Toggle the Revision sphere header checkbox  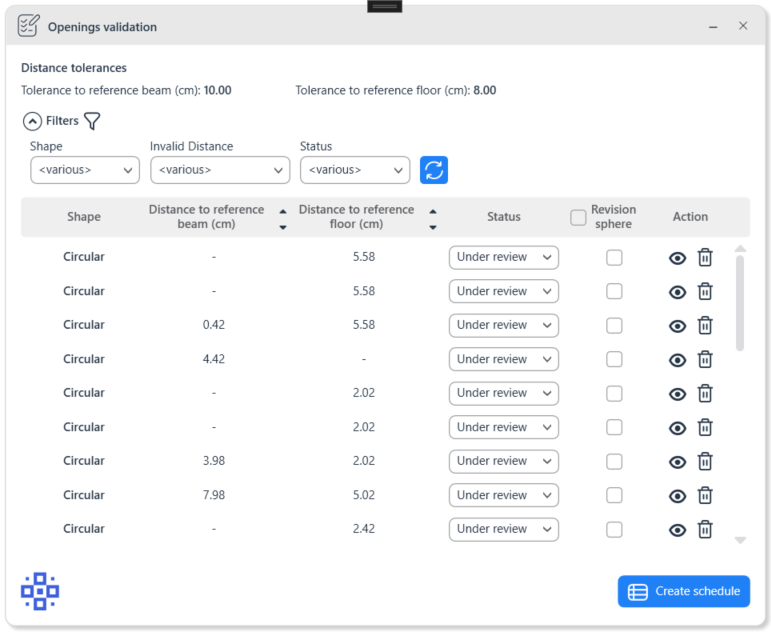578,217
